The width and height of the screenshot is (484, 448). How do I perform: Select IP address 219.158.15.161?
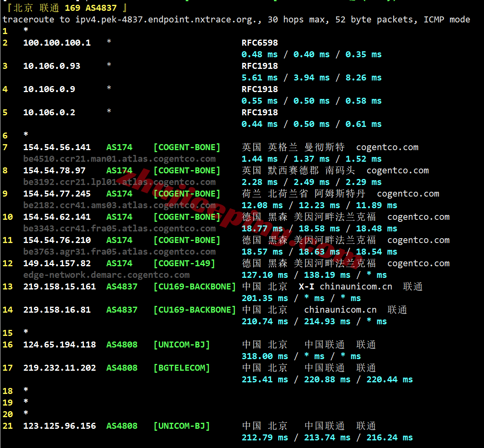point(60,287)
